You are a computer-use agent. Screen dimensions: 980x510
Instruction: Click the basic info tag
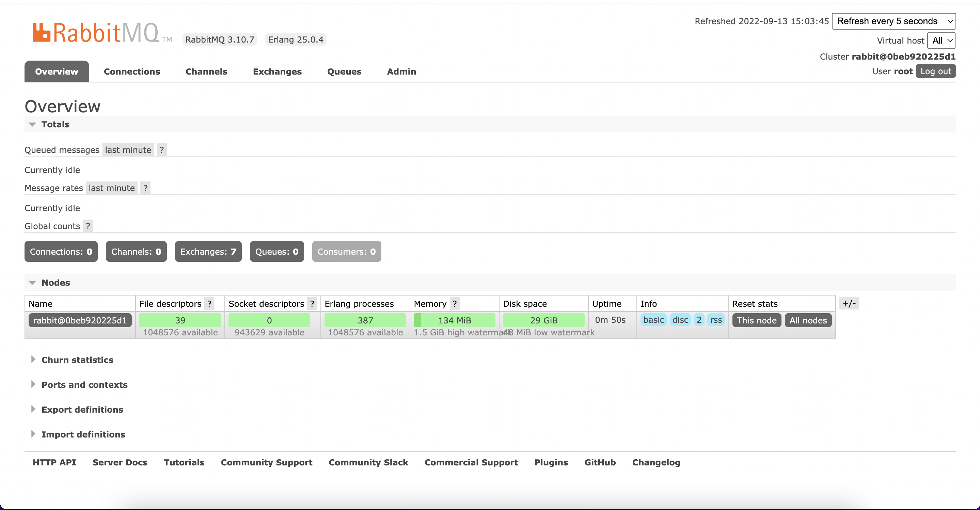coord(653,320)
